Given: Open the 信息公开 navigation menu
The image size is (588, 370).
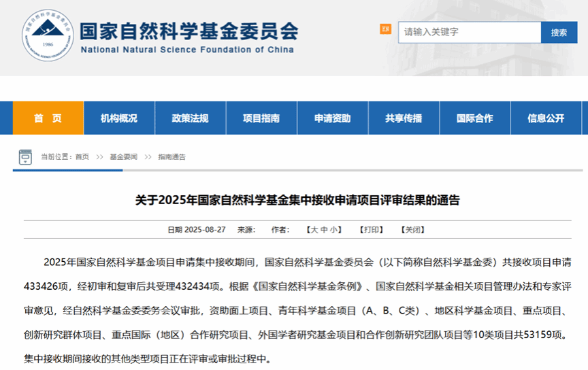Looking at the screenshot, I should click(x=546, y=118).
